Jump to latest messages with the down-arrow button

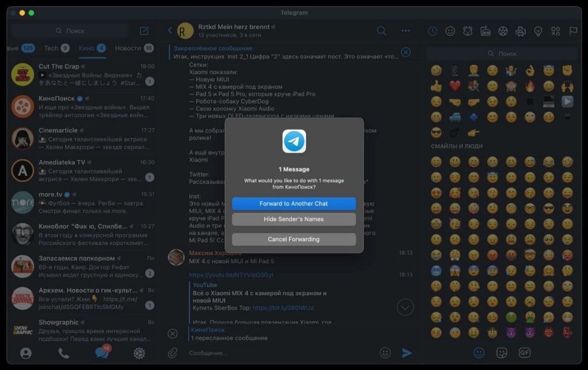[405, 307]
